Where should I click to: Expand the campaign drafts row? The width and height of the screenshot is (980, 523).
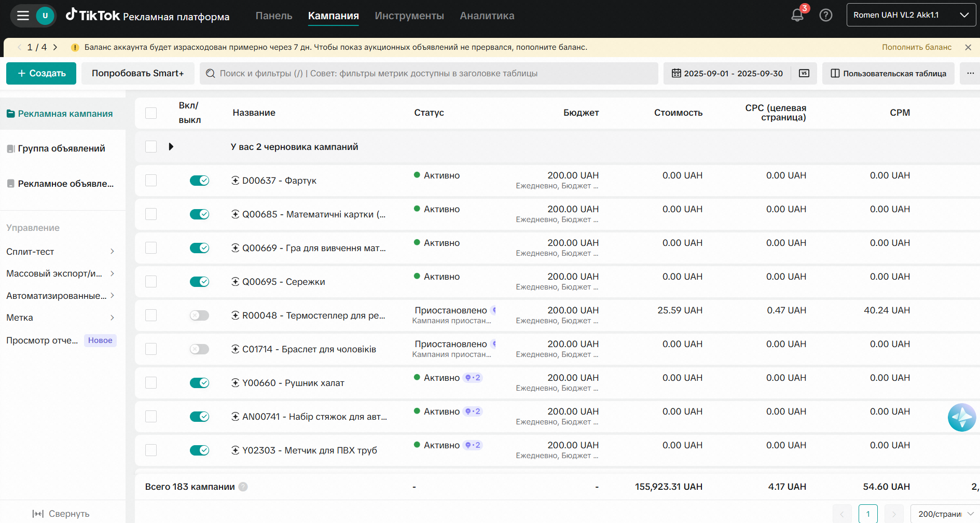tap(171, 147)
